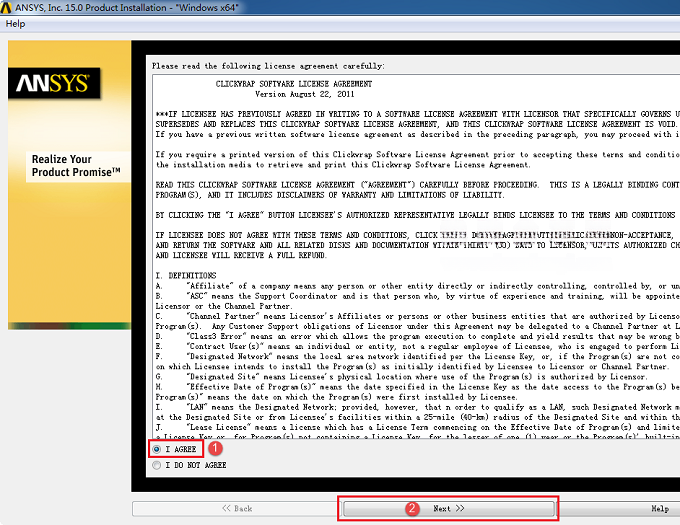Image resolution: width=680 pixels, height=525 pixels.
Task: Click the << Back button
Action: tap(237, 509)
